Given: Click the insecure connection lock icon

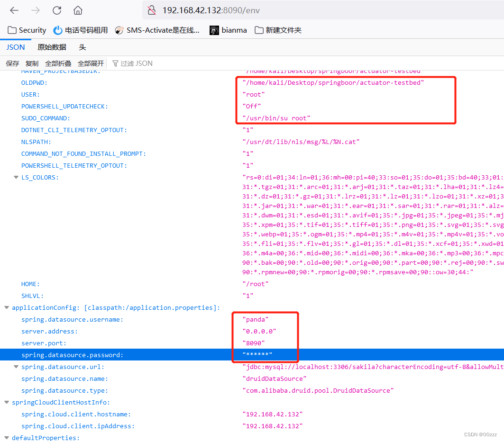Looking at the screenshot, I should pyautogui.click(x=152, y=10).
